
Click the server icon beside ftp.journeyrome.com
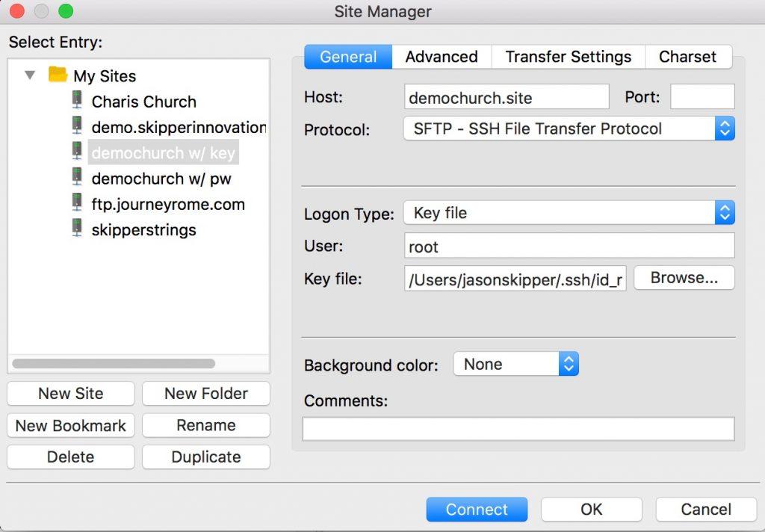click(x=77, y=202)
